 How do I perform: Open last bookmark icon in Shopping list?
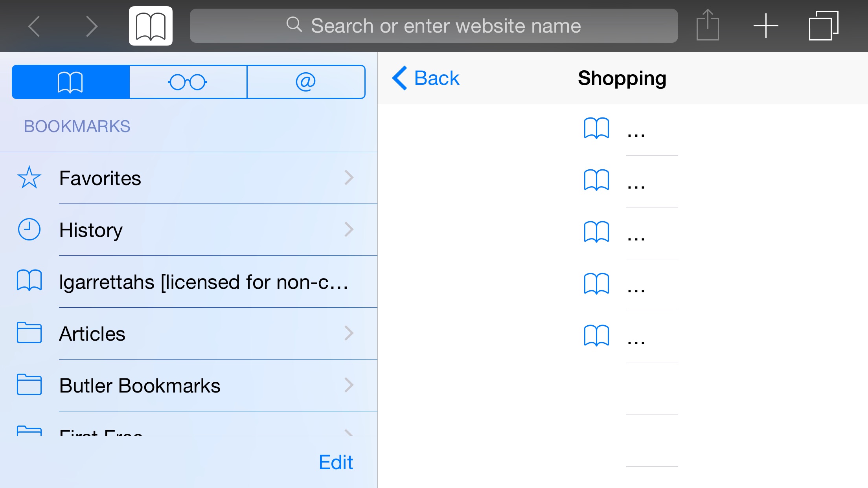point(596,336)
